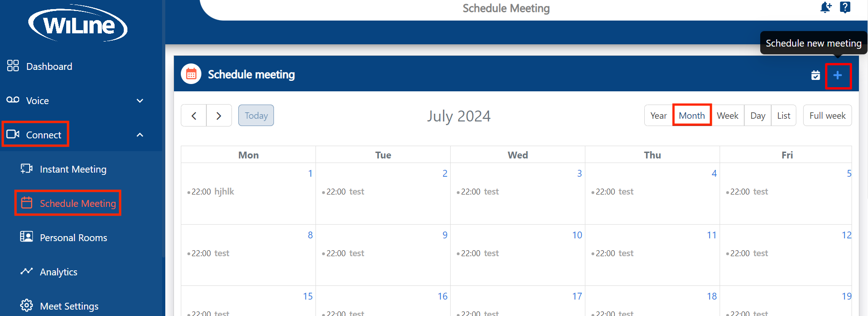This screenshot has width=868, height=316.
Task: Switch calendar to Year view
Action: click(x=658, y=116)
